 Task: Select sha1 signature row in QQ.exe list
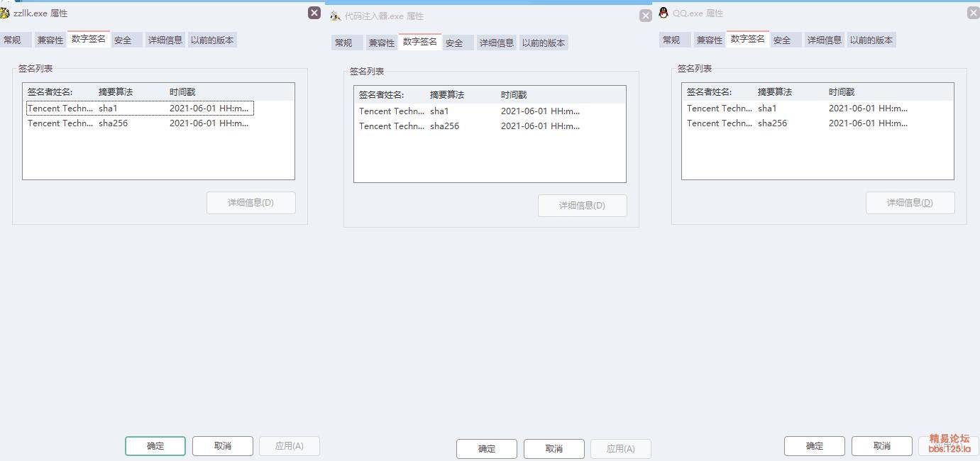coord(799,109)
